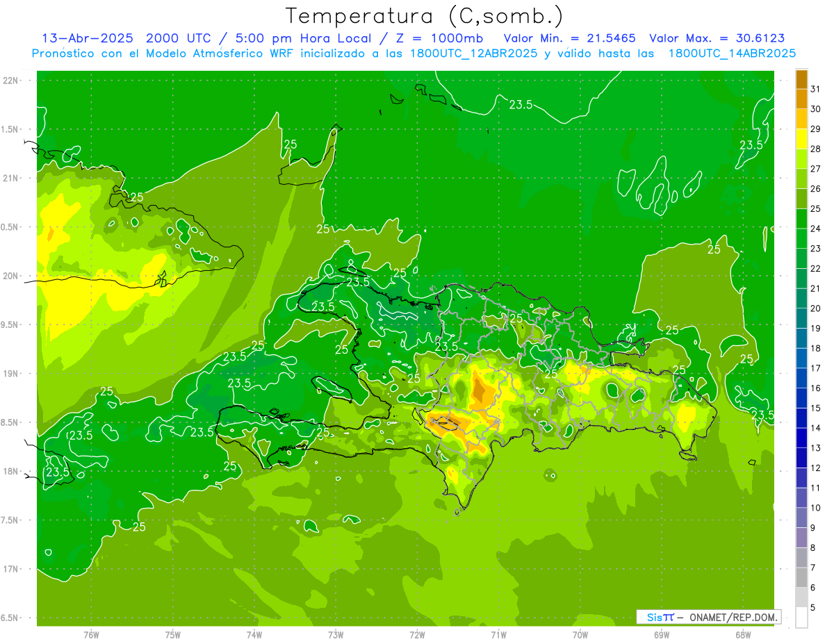The height and width of the screenshot is (644, 834).
Task: Select the teal legend swatch between 19 and 20
Action: point(801,319)
